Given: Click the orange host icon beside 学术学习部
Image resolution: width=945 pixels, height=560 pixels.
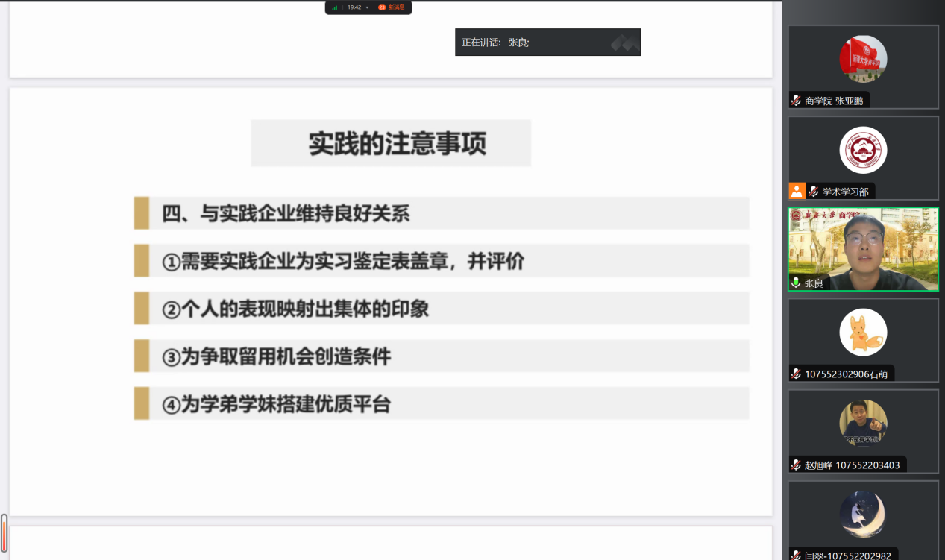Looking at the screenshot, I should [x=797, y=192].
